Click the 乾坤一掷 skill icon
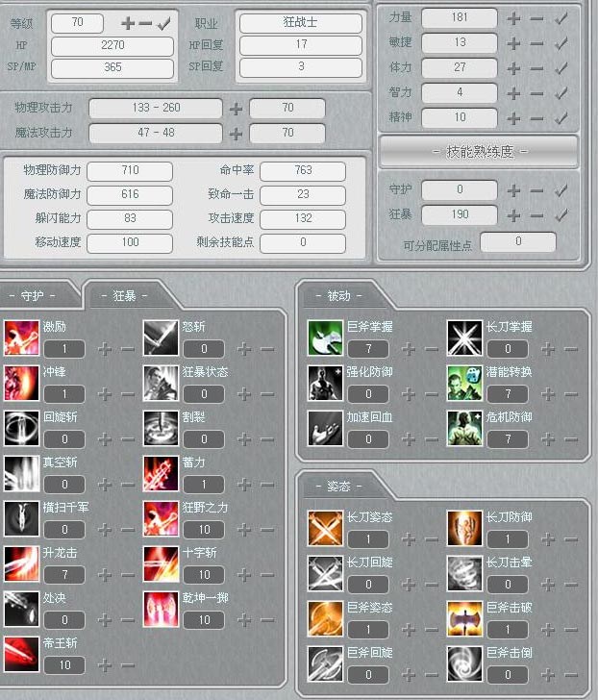 (161, 609)
